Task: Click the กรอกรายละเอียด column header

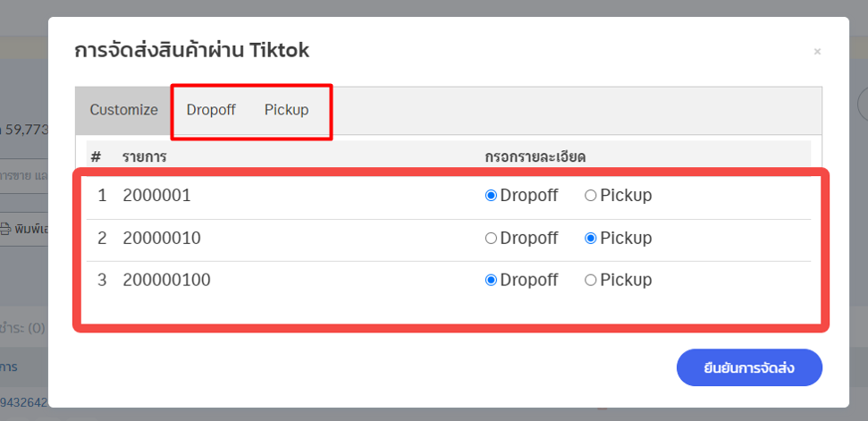Action: [535, 156]
